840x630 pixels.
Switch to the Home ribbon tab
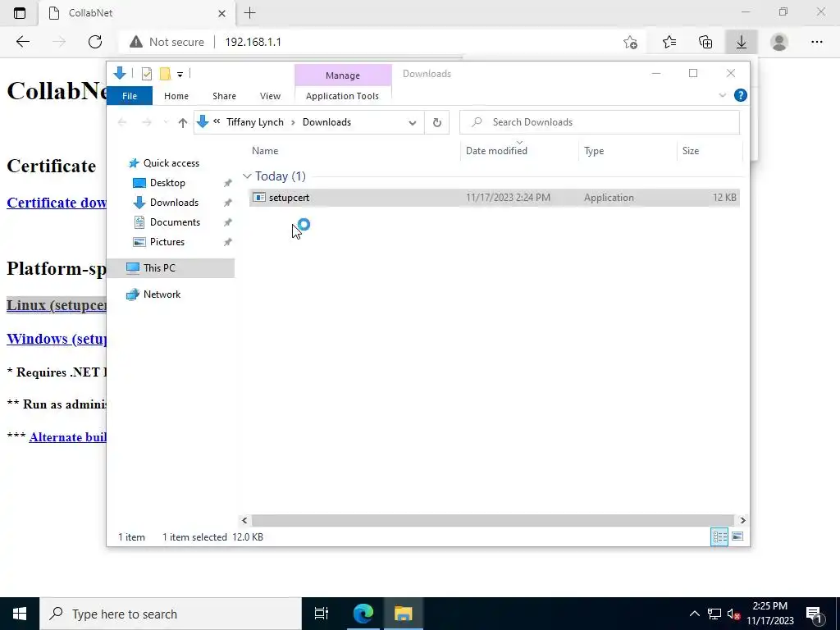click(176, 96)
